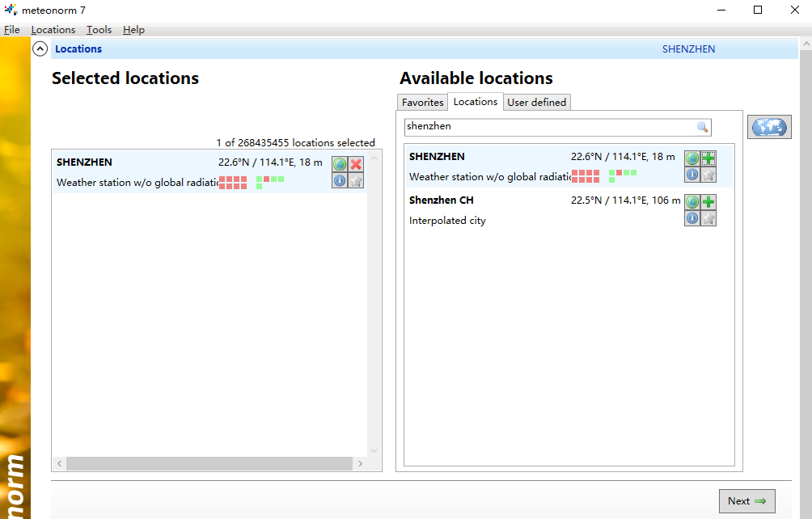
Task: Open the world map button
Action: [x=768, y=127]
